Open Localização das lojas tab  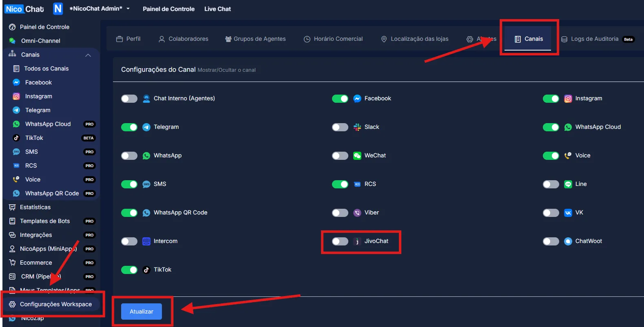pos(414,39)
